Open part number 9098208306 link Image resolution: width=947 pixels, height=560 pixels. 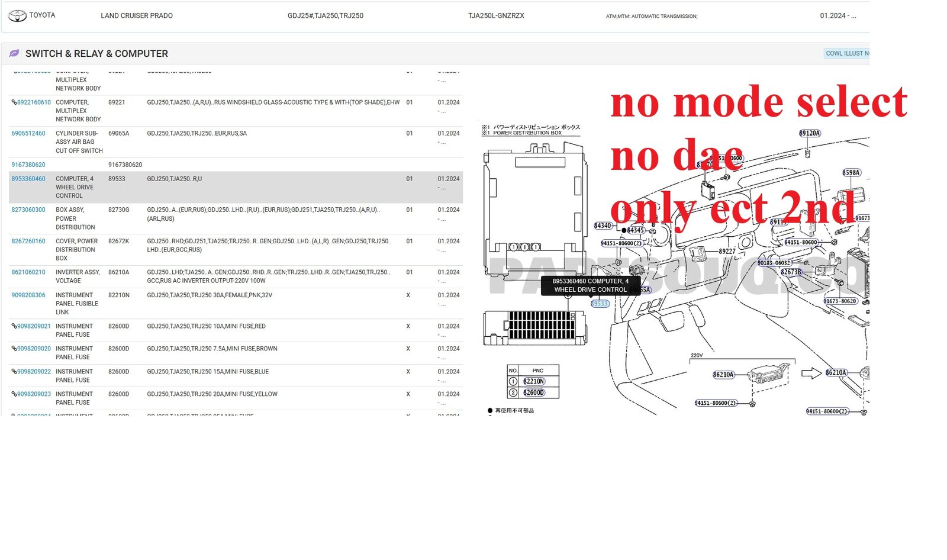[x=28, y=295]
